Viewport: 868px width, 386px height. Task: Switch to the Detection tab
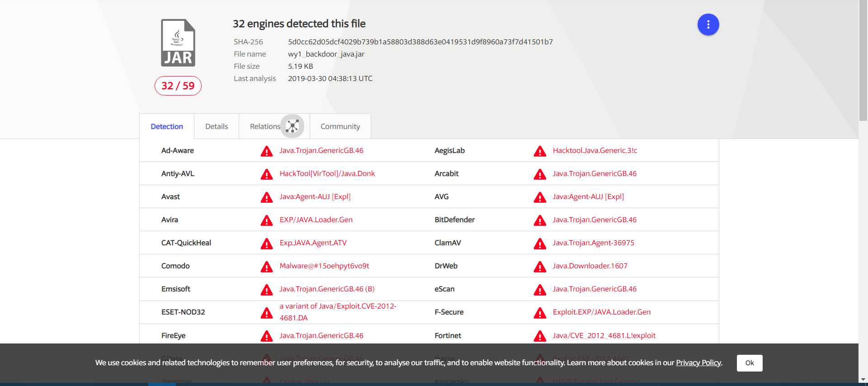point(167,126)
